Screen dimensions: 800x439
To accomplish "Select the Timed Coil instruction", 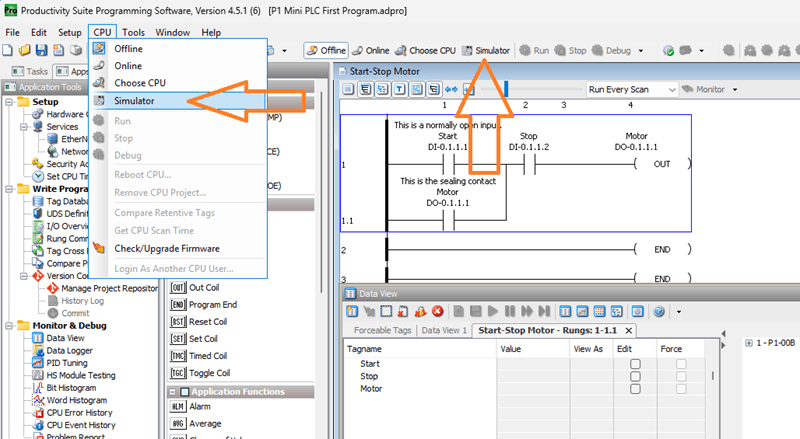I will click(199, 356).
